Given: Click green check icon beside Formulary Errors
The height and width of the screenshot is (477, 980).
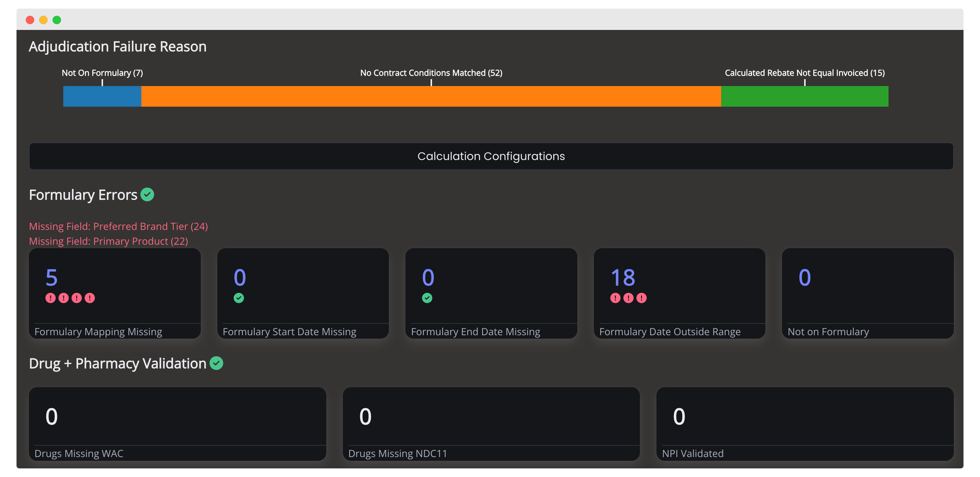Looking at the screenshot, I should tap(147, 194).
